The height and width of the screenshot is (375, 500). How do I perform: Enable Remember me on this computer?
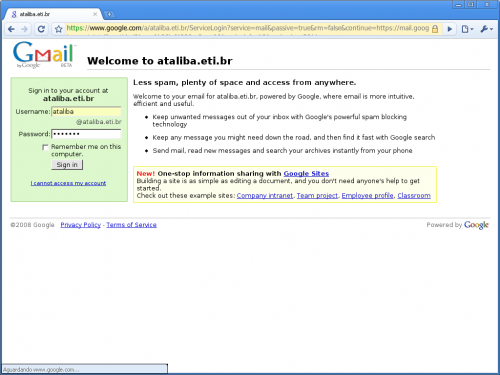(x=46, y=147)
